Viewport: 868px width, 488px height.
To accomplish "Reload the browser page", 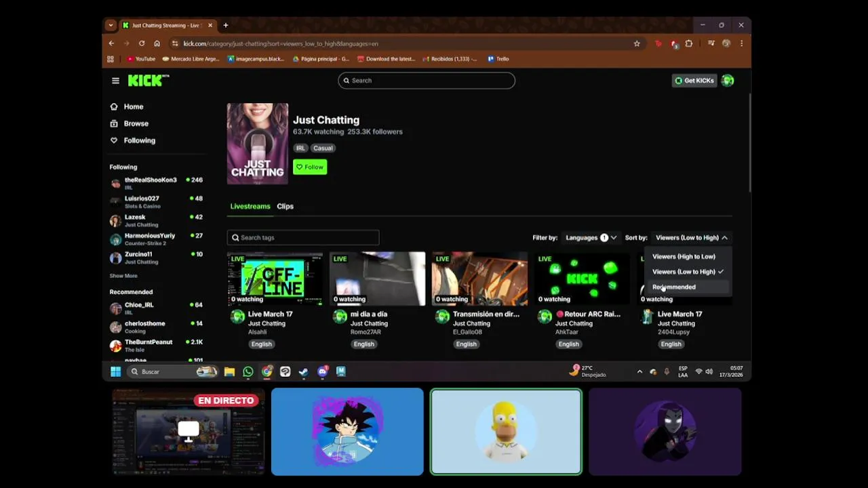I will click(142, 43).
